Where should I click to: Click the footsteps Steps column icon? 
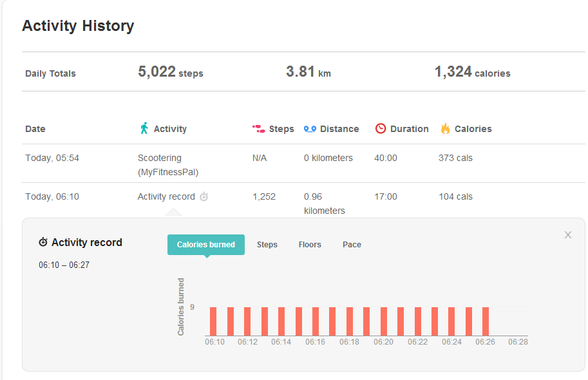coord(258,129)
